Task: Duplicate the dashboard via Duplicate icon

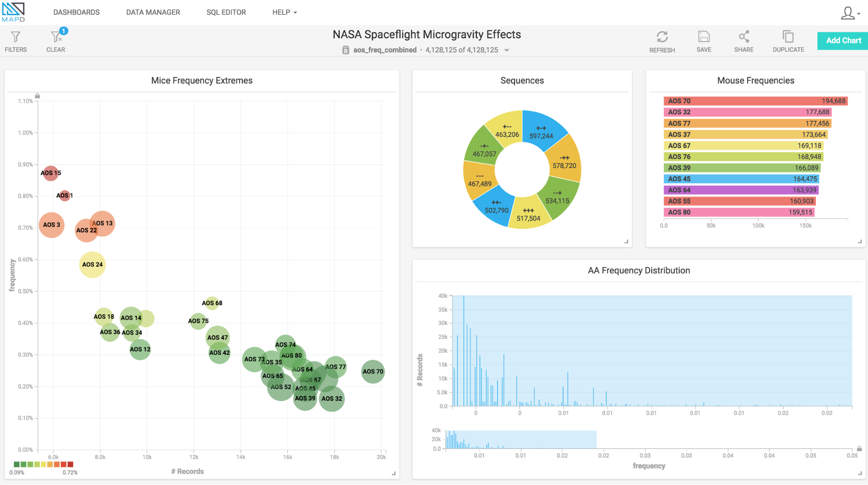Action: click(788, 37)
